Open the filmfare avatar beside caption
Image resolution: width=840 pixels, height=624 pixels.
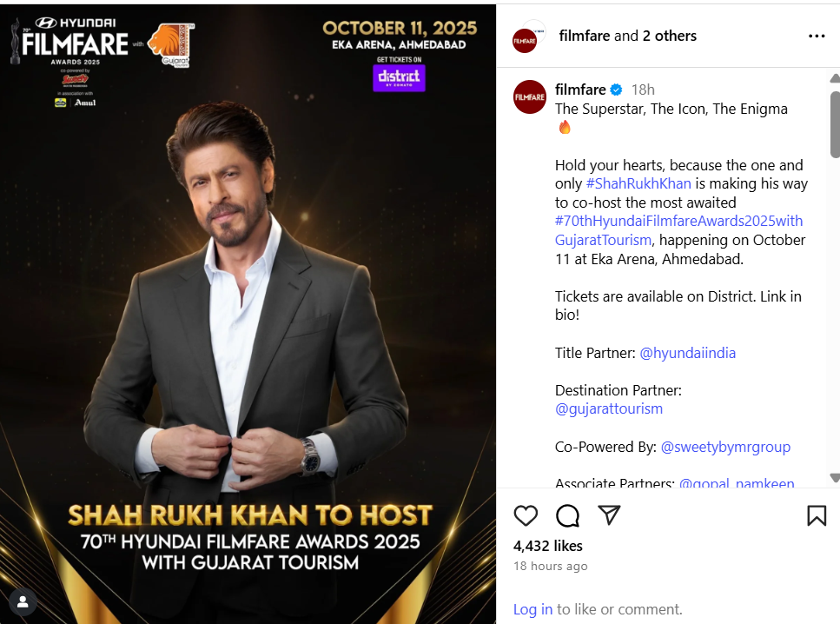(529, 97)
